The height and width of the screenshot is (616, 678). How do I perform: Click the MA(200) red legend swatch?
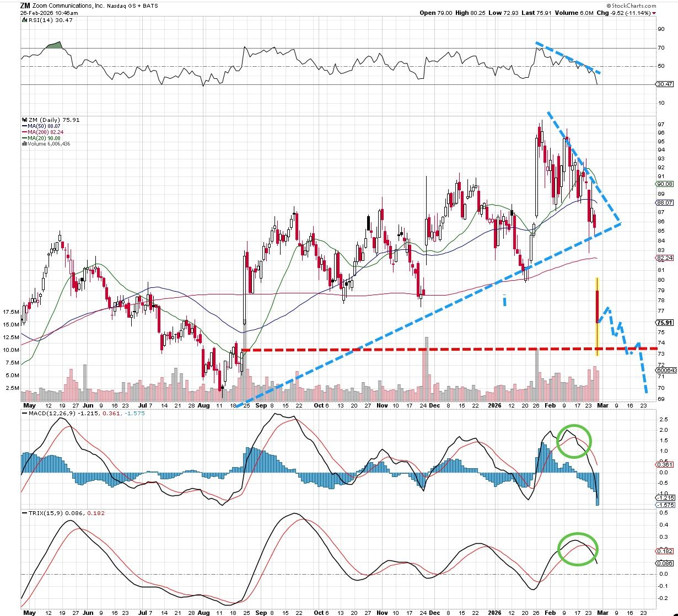pos(23,132)
